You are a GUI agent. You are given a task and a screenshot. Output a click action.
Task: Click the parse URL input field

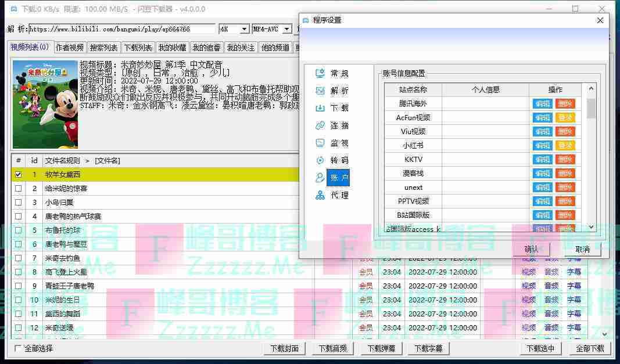click(x=121, y=29)
